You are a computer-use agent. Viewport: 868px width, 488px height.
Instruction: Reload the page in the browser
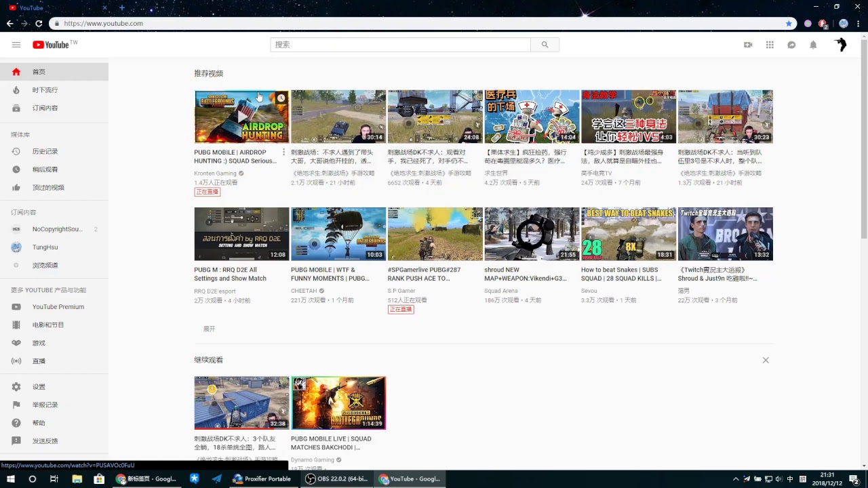39,23
